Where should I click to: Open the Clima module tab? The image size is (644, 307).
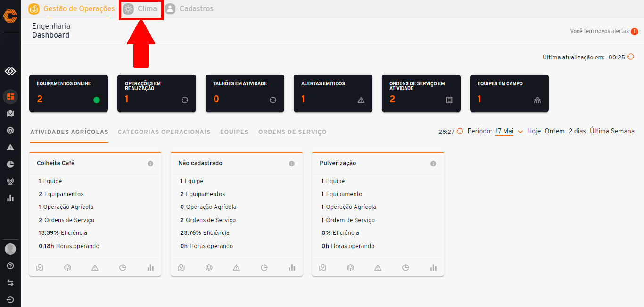click(140, 8)
